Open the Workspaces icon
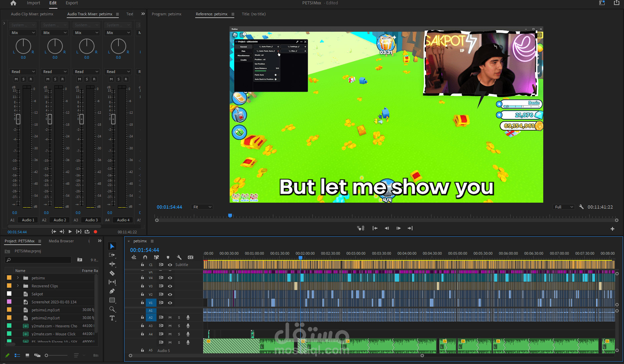The width and height of the screenshot is (624, 364). [x=602, y=3]
